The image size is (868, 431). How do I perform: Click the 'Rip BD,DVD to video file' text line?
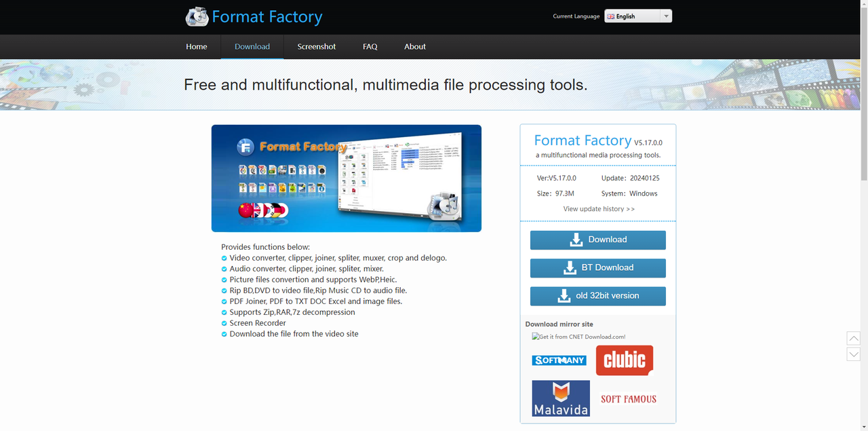click(318, 291)
